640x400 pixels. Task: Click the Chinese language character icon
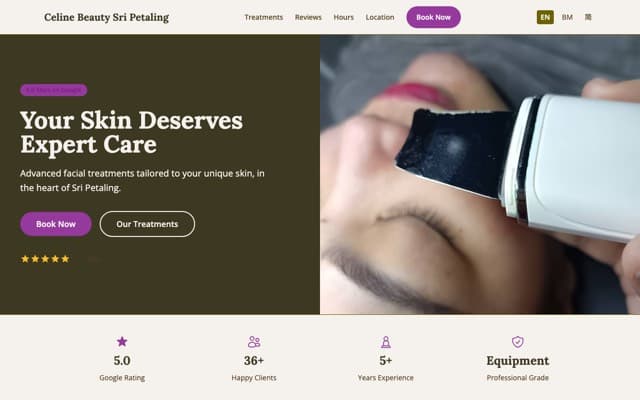tap(588, 17)
